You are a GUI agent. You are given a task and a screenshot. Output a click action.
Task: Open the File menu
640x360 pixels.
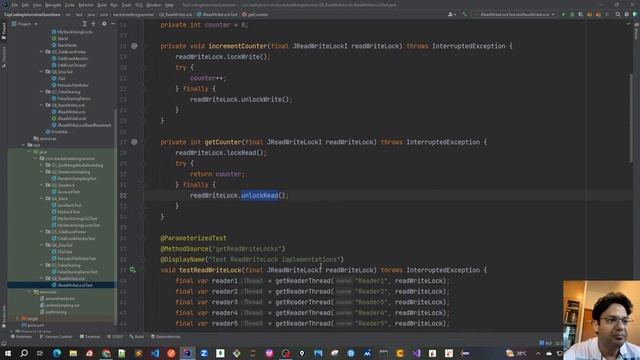pos(15,5)
